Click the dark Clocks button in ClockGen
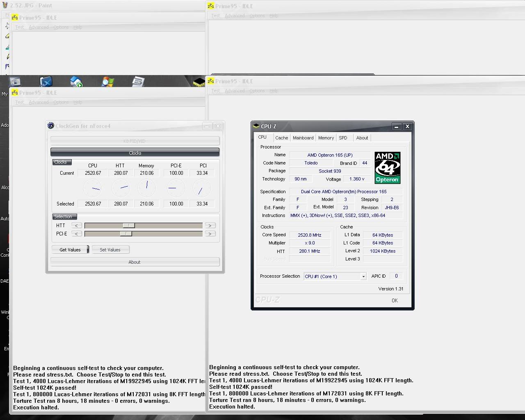The image size is (525, 420). [135, 153]
